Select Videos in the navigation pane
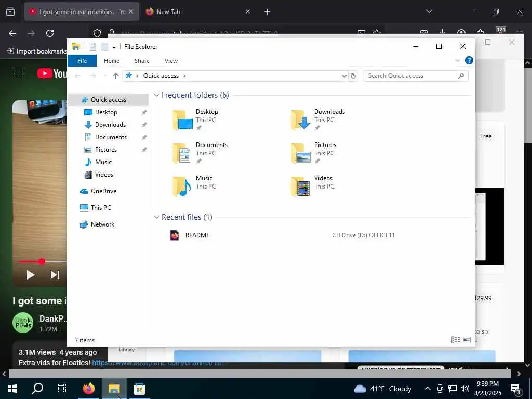The image size is (532, 399). 104,175
